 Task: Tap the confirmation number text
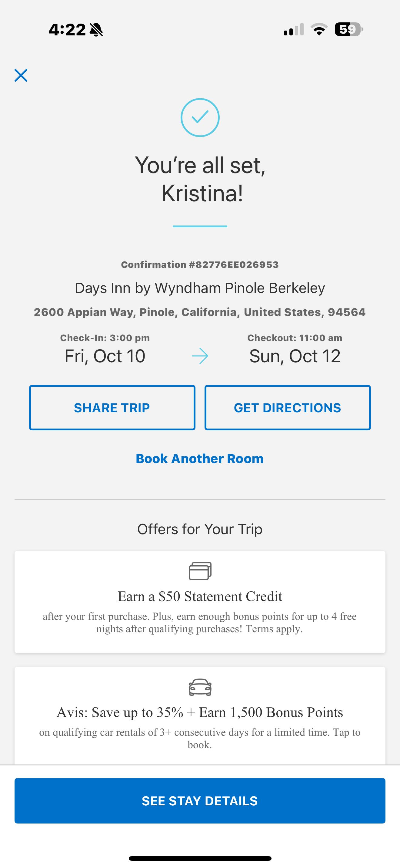coord(200,265)
